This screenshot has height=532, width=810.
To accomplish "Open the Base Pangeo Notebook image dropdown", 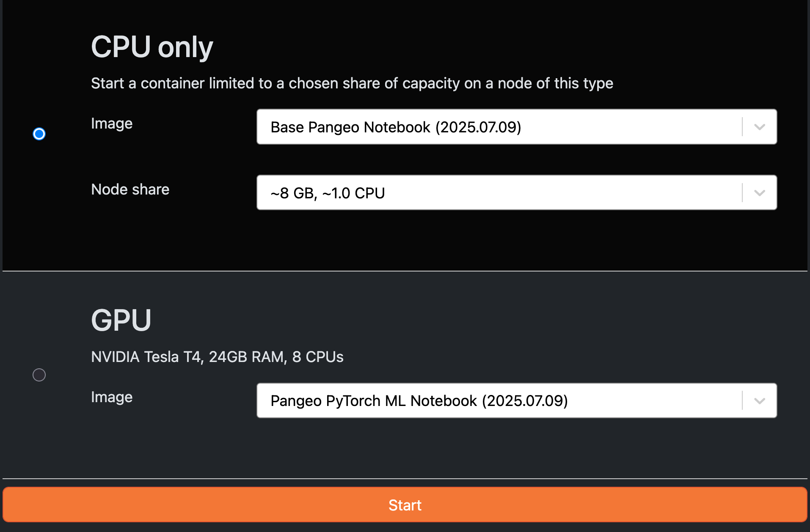I will pos(499,127).
